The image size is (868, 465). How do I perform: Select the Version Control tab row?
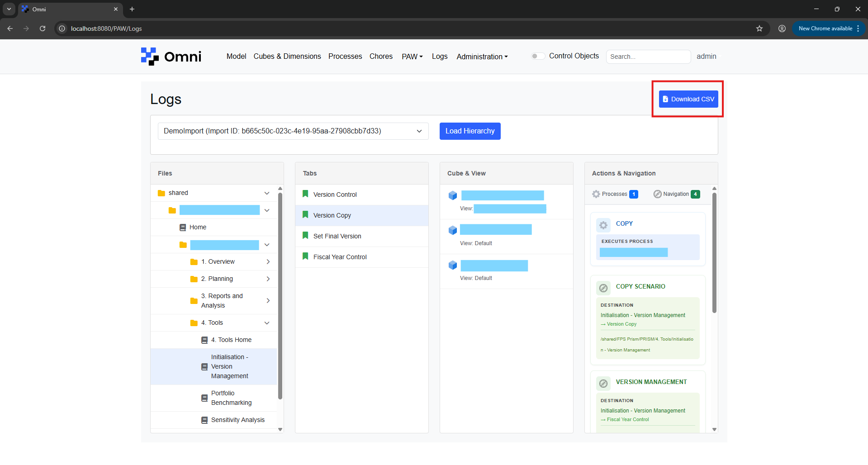pyautogui.click(x=362, y=195)
